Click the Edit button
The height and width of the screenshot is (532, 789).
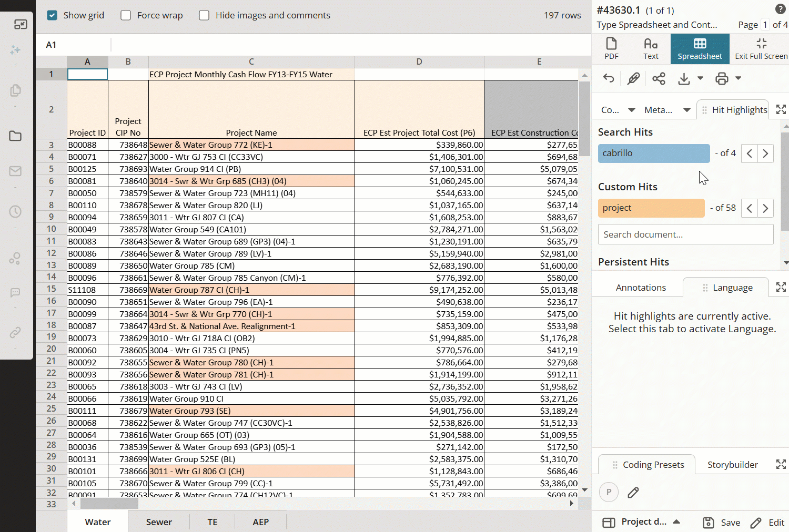click(767, 523)
